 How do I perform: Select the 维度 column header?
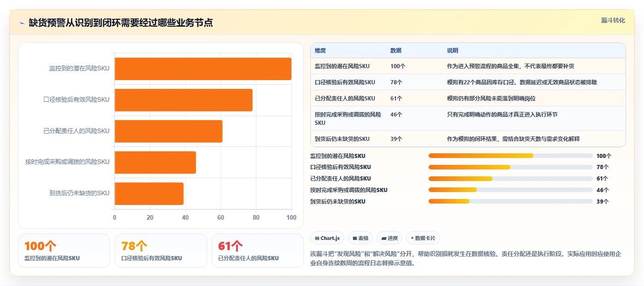(320, 50)
